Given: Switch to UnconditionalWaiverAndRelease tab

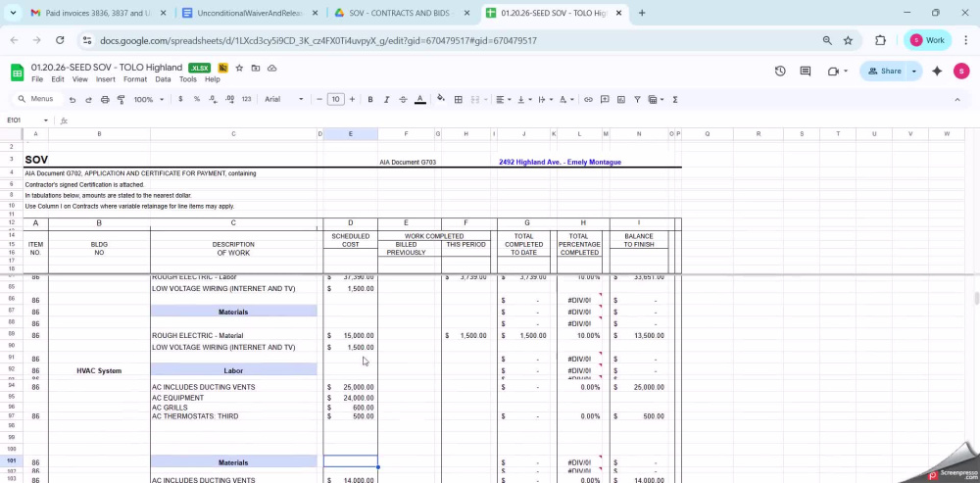Looking at the screenshot, I should 250,13.
